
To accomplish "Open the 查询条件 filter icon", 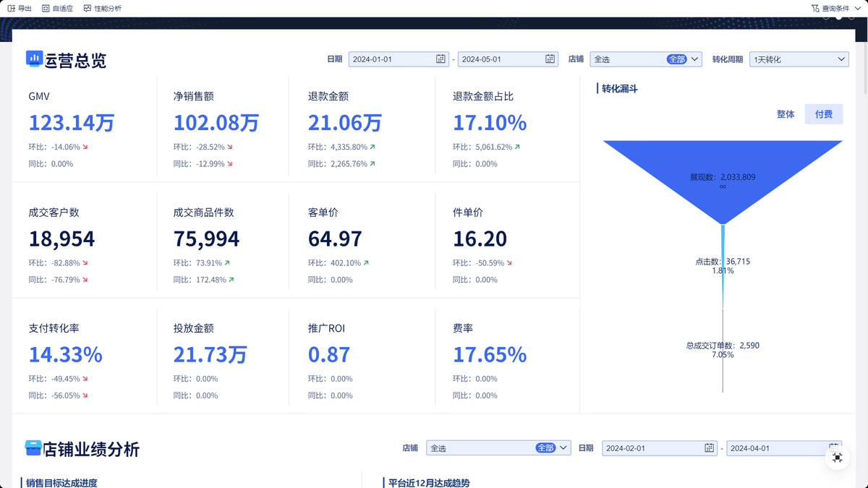I will point(816,8).
